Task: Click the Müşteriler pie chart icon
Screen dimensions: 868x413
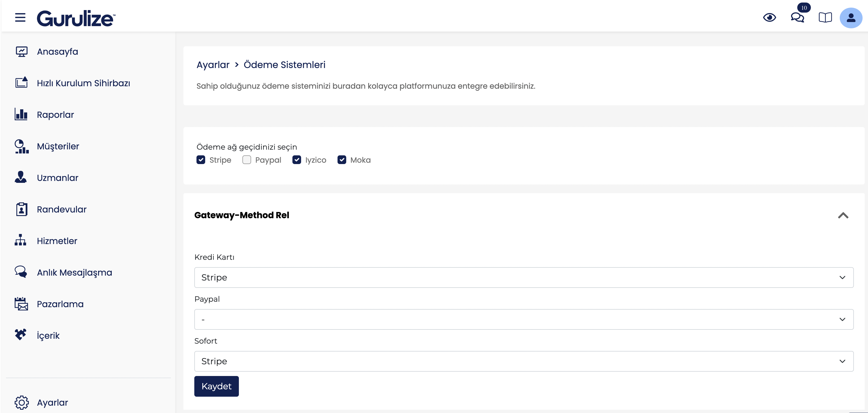Action: click(x=21, y=146)
